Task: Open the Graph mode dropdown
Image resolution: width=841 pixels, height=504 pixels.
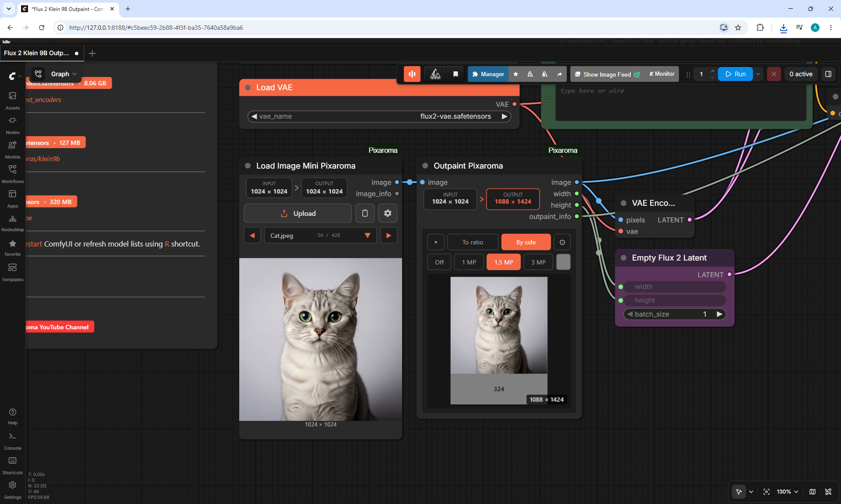Action: coord(64,74)
